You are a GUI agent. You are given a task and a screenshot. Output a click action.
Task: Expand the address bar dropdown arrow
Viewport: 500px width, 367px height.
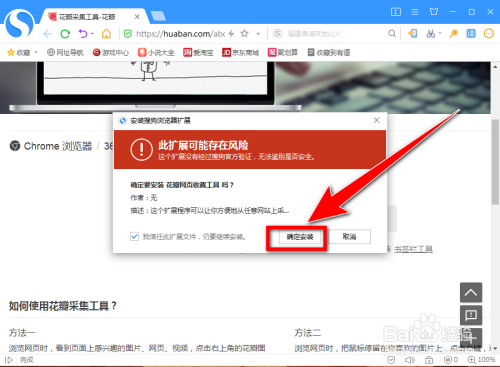coord(258,34)
